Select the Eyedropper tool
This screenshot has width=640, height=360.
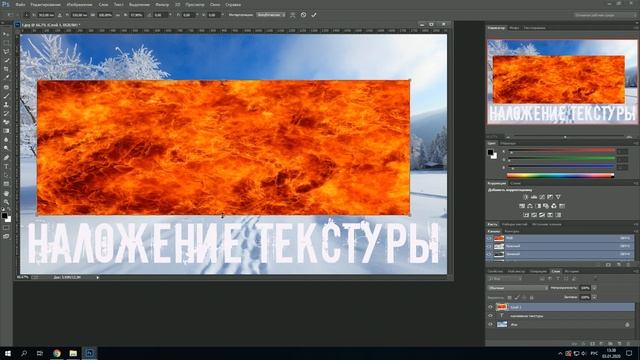point(6,78)
